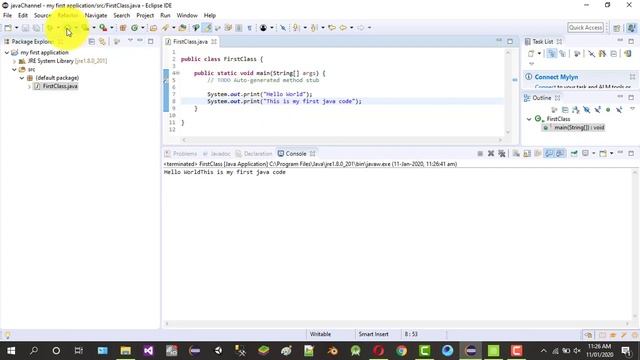Toggle Link with Editor in Package Explorer
Image resolution: width=640 pixels, height=360 pixels.
(x=102, y=42)
